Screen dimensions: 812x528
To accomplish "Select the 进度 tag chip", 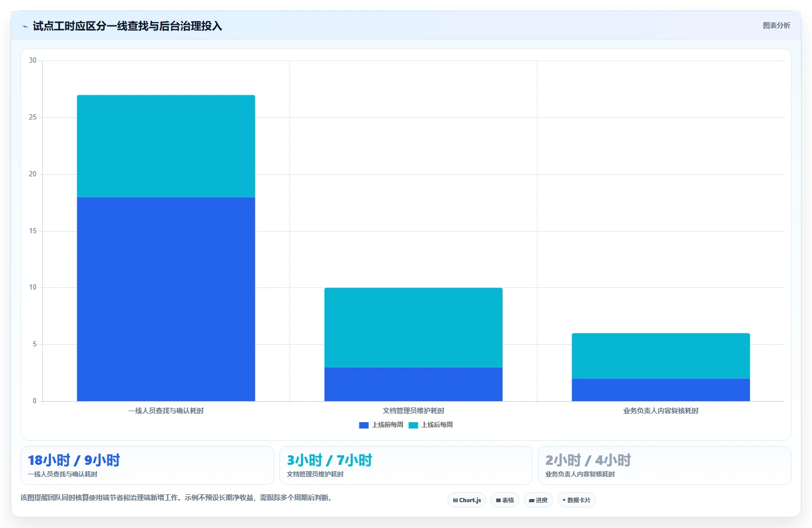I will pyautogui.click(x=538, y=500).
